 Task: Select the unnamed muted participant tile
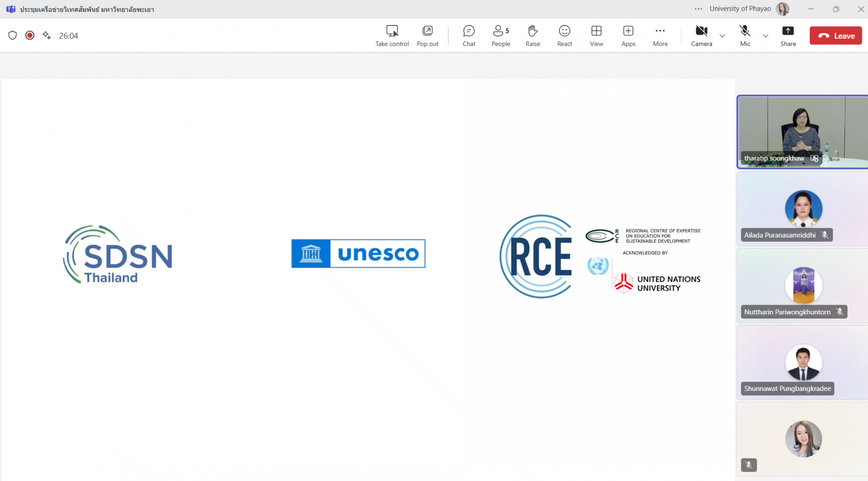[802, 440]
